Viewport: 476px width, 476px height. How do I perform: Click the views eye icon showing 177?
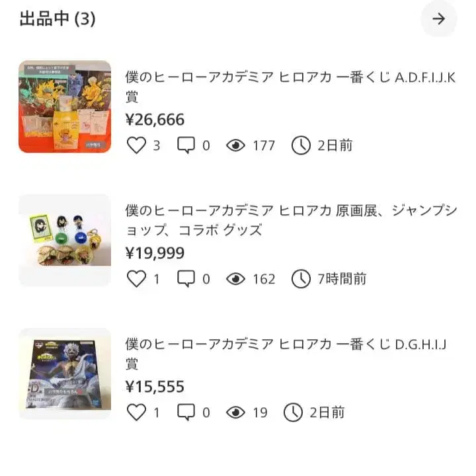pos(235,145)
